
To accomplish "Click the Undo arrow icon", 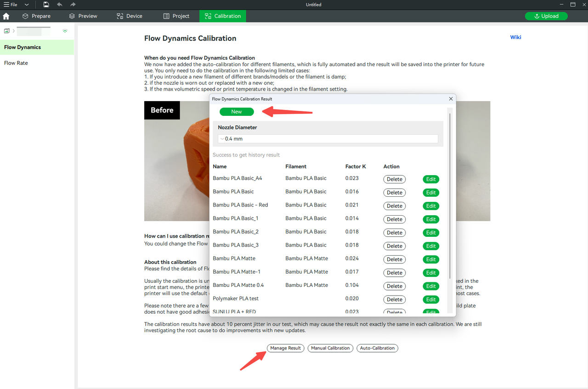I will 60,5.
